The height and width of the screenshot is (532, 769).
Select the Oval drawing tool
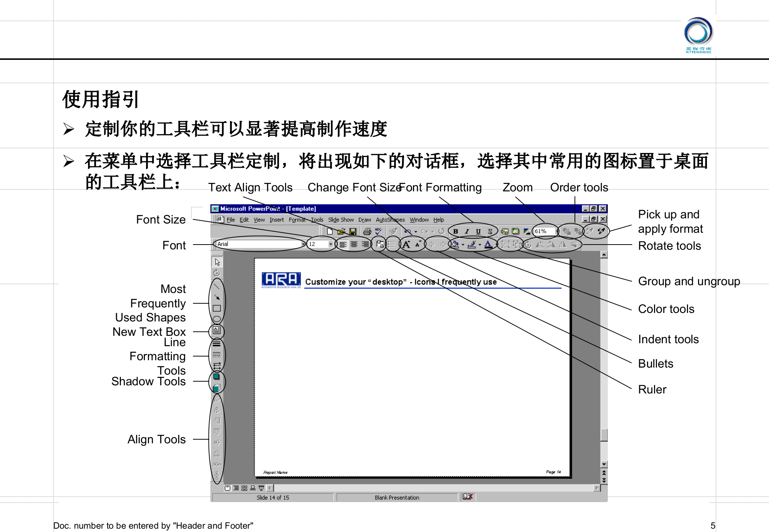(217, 318)
